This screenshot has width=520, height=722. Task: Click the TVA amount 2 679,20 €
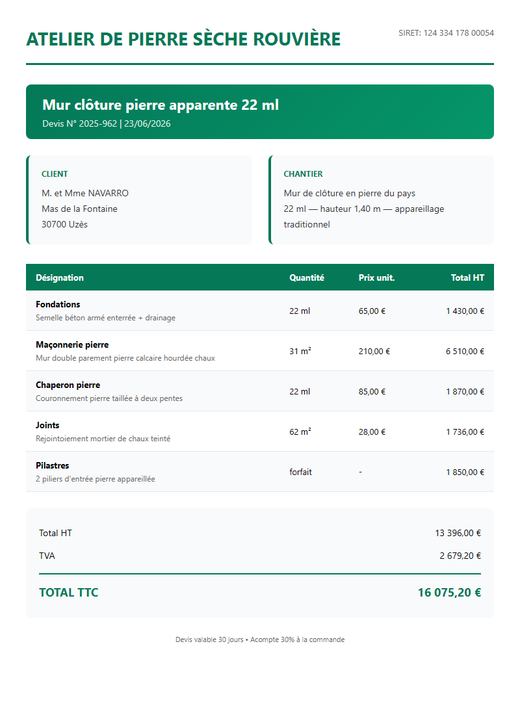(x=460, y=556)
